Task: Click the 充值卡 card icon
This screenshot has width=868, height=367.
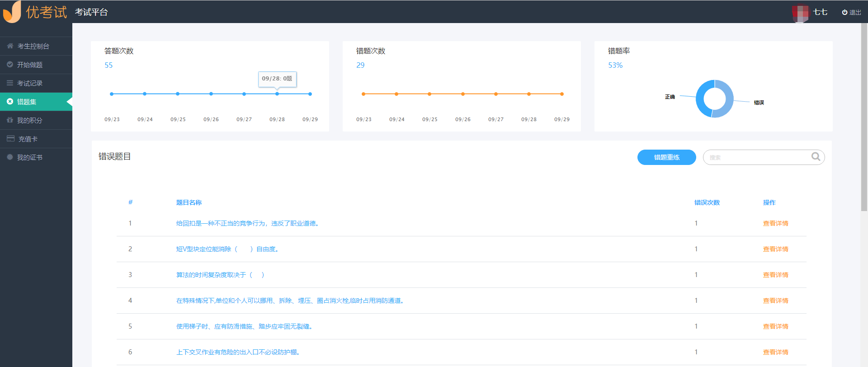Action: tap(10, 139)
